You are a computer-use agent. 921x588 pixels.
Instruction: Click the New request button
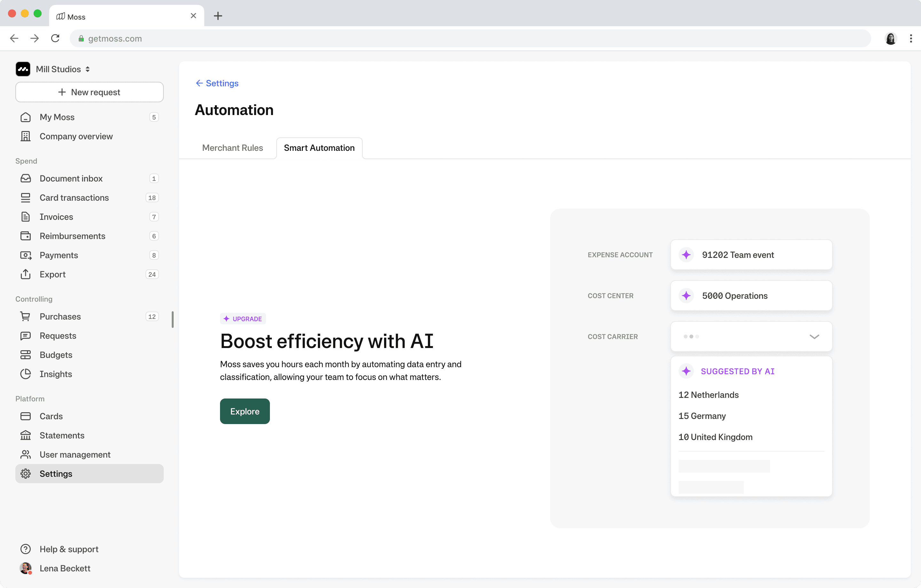tap(90, 92)
